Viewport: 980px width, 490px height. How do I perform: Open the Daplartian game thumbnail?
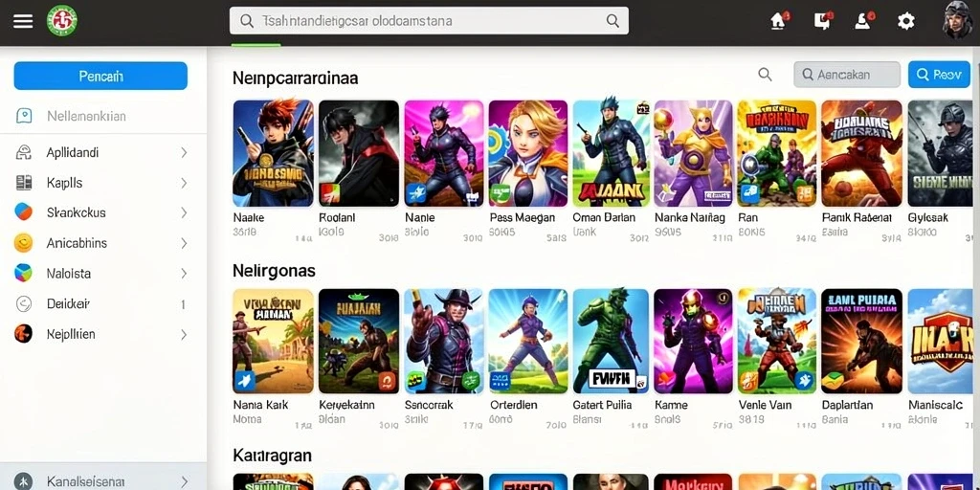(x=862, y=342)
